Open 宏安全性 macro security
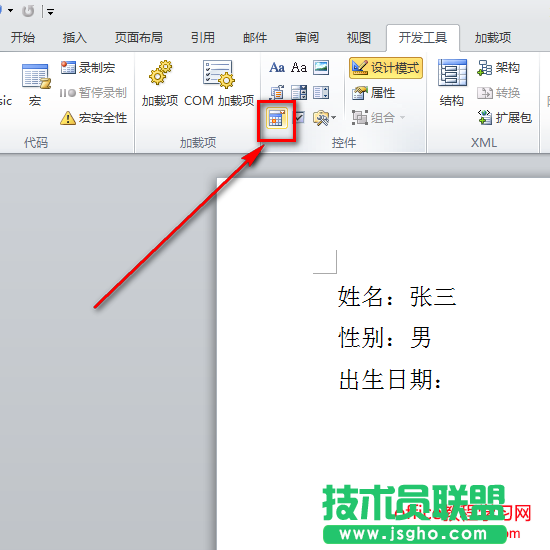This screenshot has width=550, height=550. pos(94,118)
